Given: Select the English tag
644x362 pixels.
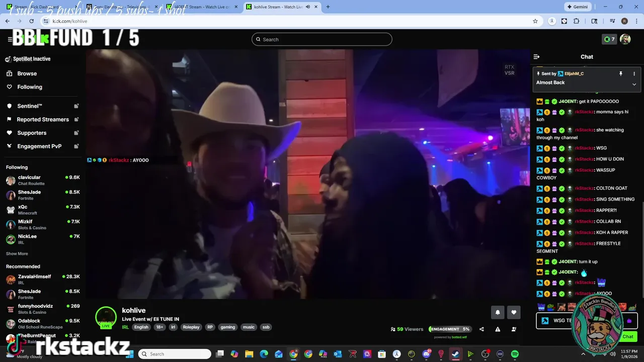Looking at the screenshot, I should tap(141, 327).
